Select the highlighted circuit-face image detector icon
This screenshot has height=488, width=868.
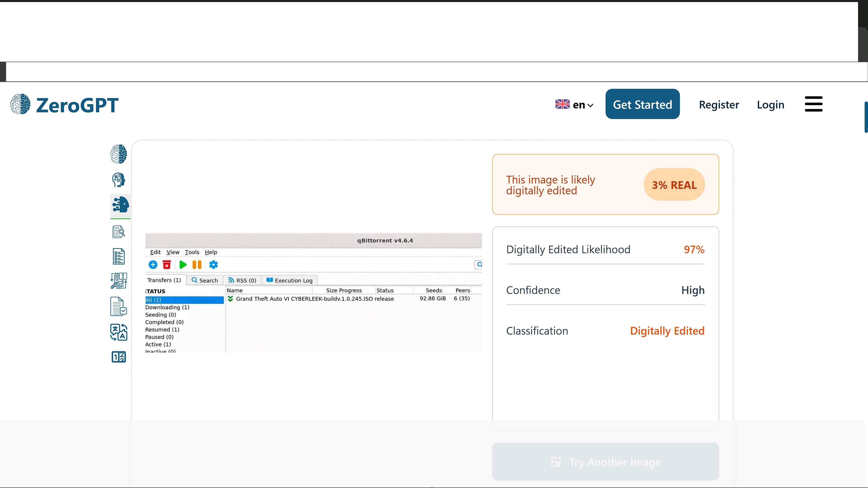pyautogui.click(x=120, y=204)
